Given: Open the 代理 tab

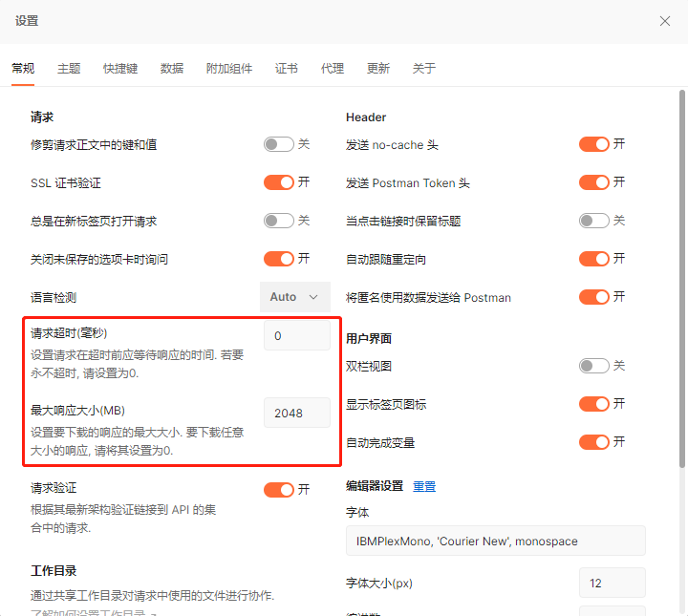Looking at the screenshot, I should tap(333, 69).
